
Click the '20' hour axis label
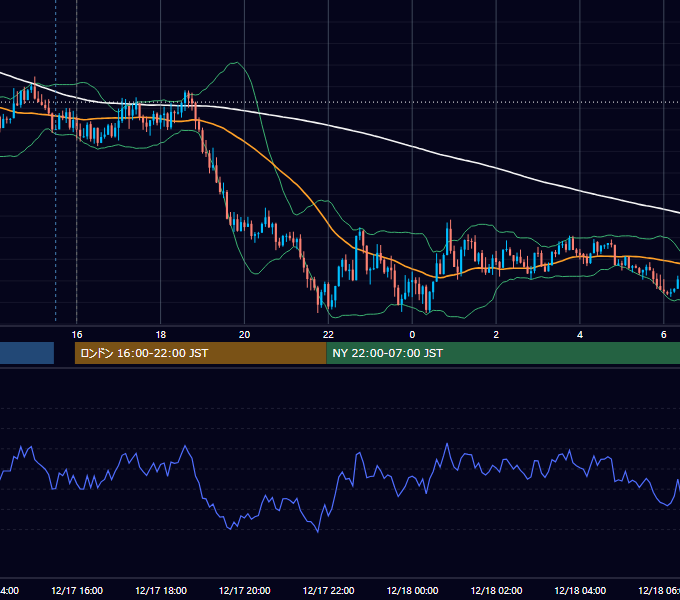245,335
